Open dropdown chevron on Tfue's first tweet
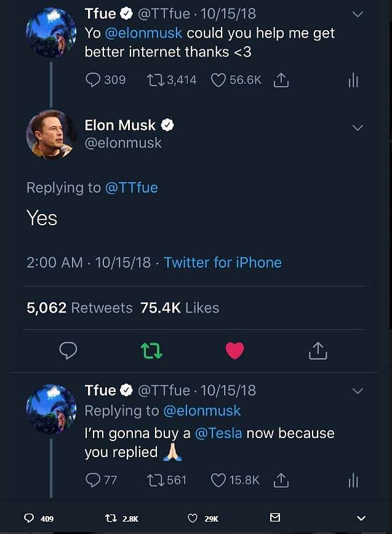Image resolution: width=392 pixels, height=534 pixels. point(358,14)
